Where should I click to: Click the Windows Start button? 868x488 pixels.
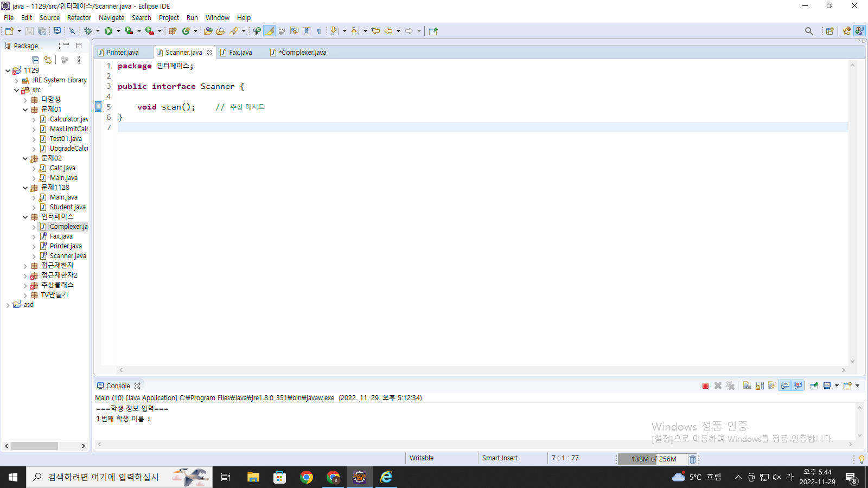[13, 477]
